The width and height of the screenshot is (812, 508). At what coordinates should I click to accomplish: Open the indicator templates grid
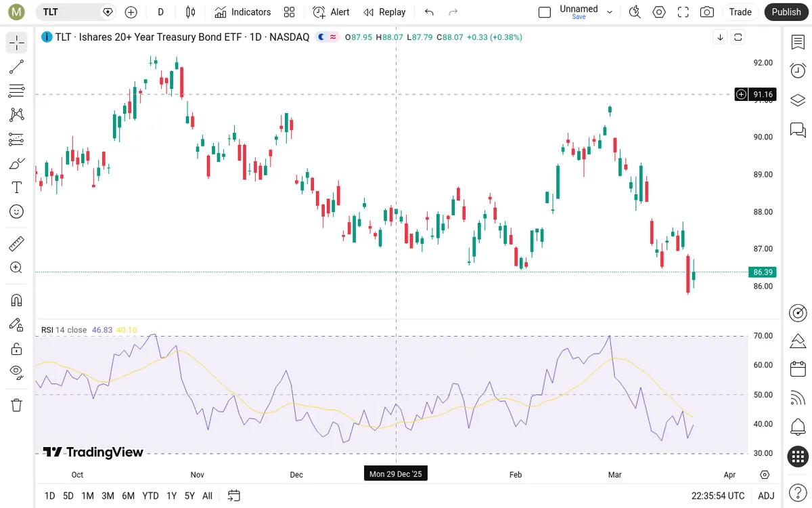tap(290, 12)
